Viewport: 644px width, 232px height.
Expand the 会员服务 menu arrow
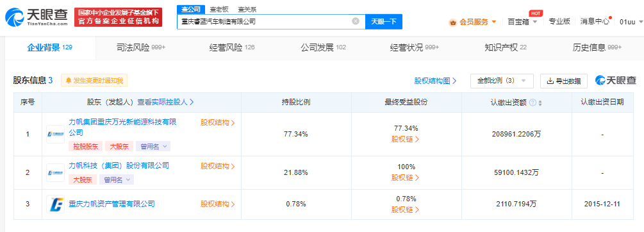[494, 22]
